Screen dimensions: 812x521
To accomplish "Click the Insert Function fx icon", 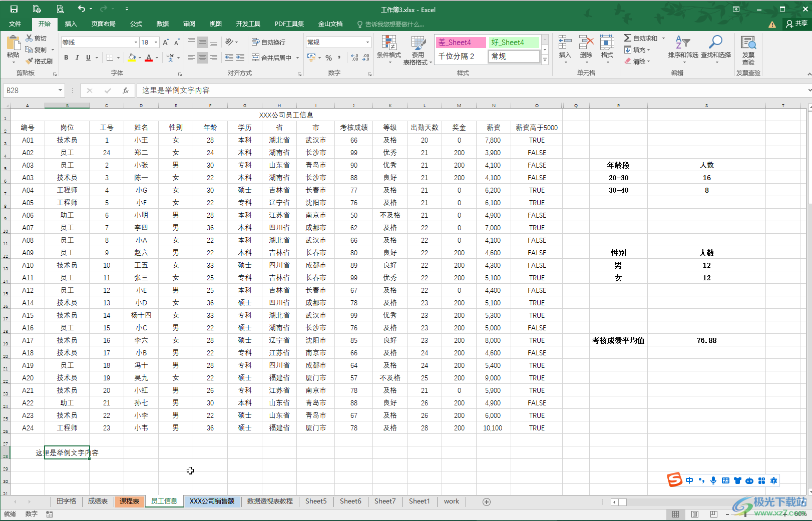I will click(125, 91).
